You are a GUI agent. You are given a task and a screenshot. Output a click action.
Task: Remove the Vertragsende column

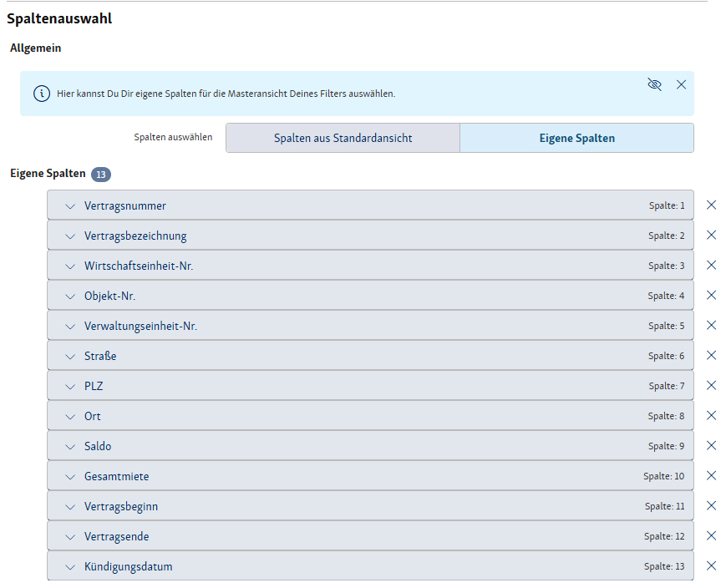[x=711, y=536]
